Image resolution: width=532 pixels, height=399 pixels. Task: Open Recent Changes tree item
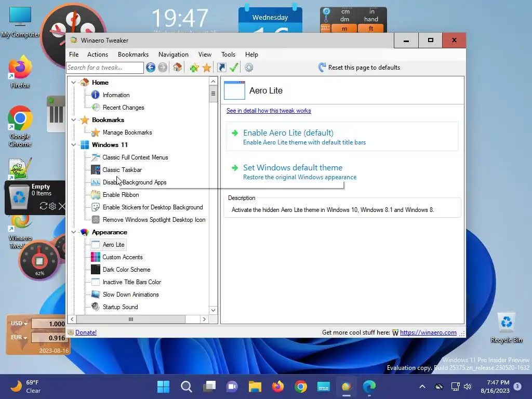coord(123,108)
